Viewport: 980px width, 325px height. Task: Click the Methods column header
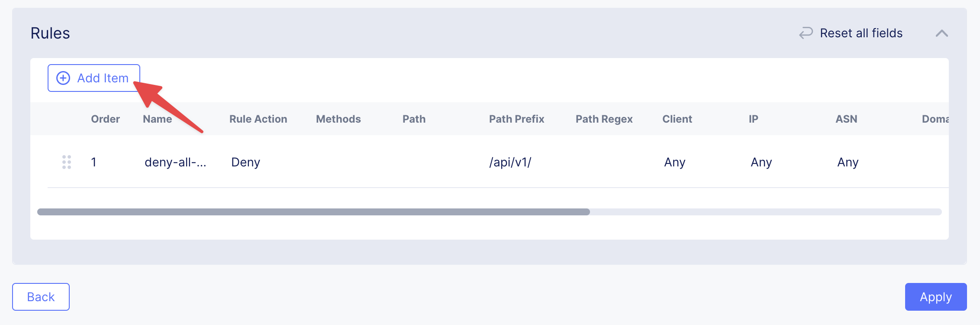click(338, 119)
